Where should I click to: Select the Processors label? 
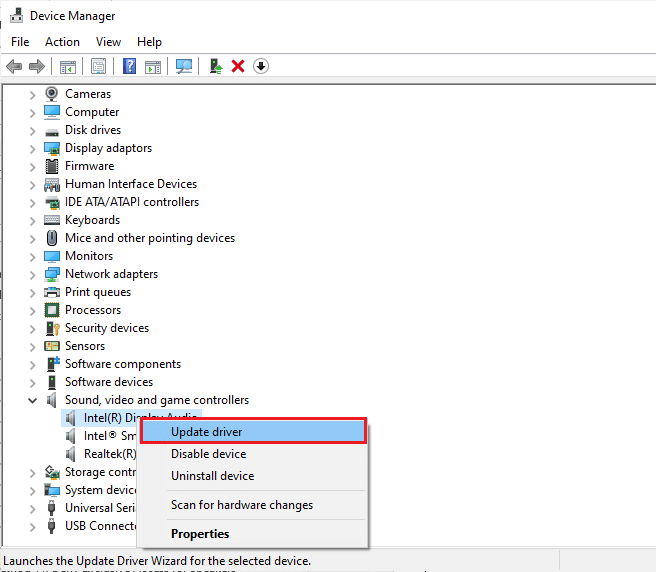coord(93,310)
